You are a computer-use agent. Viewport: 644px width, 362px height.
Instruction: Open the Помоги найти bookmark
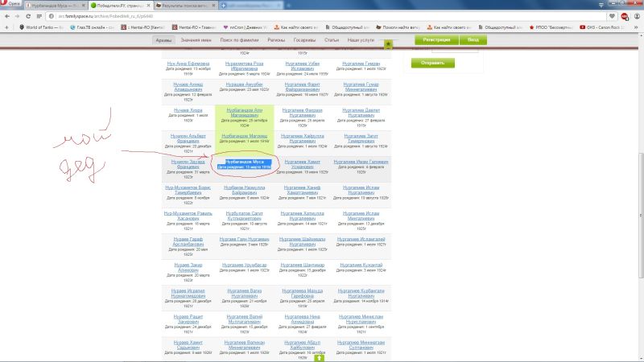(398, 27)
